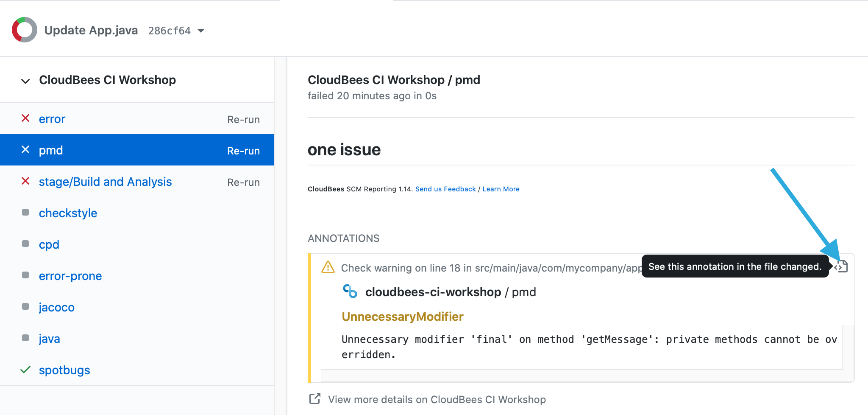
Task: Open the Learn More link
Action: (501, 189)
